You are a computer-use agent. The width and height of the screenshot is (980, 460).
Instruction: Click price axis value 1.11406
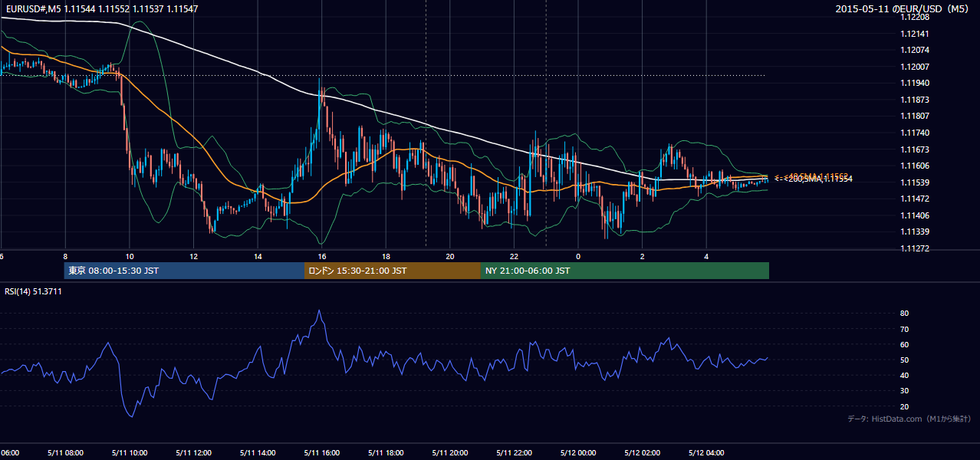(x=915, y=215)
